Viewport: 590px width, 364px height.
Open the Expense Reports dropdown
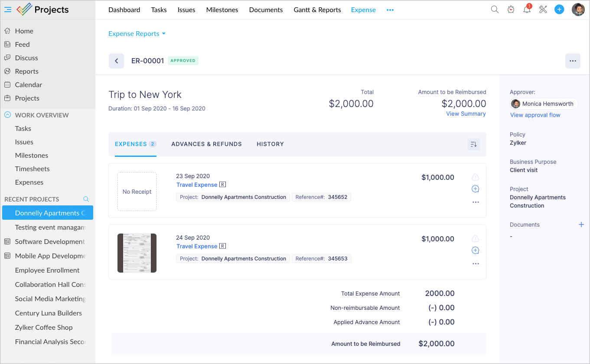[x=137, y=34]
